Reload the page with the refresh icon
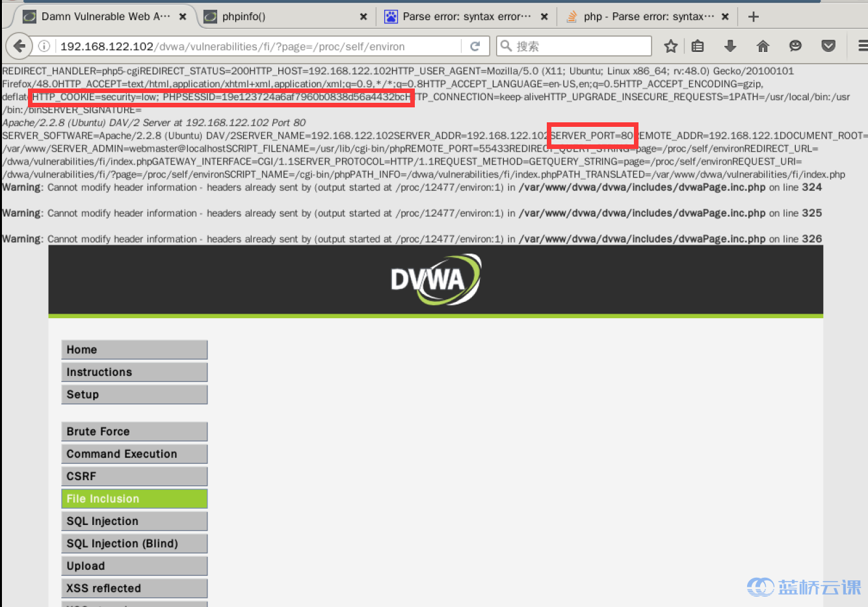Viewport: 868px width, 607px height. (475, 46)
